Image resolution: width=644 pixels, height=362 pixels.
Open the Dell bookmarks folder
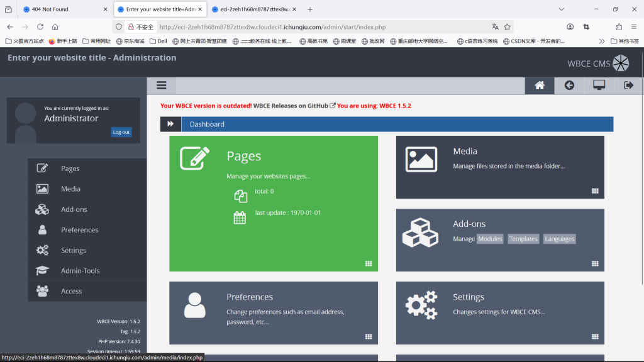(158, 41)
